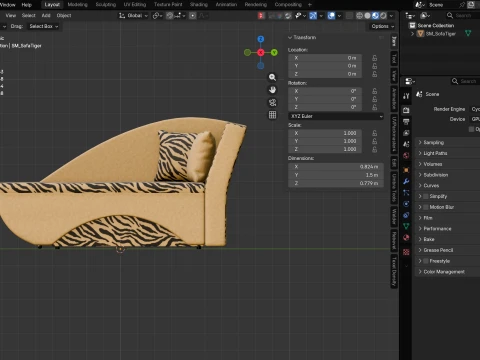Open the Sculpting workspace tab
The image size is (480, 360).
[106, 5]
